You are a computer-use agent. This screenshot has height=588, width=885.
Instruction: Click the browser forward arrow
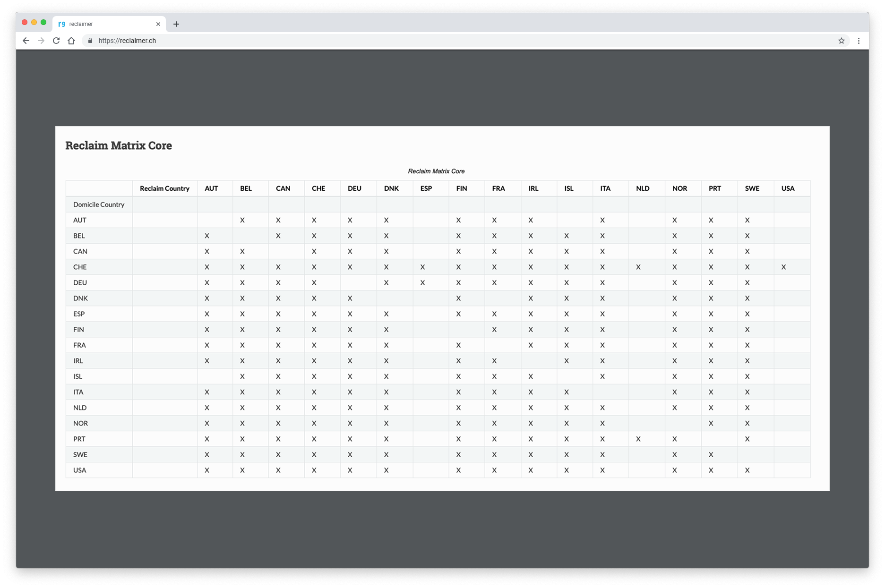point(41,41)
